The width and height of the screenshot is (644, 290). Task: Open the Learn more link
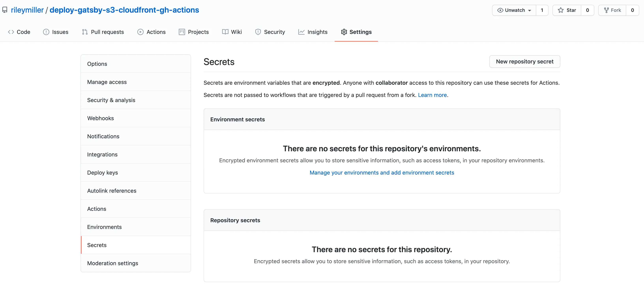pyautogui.click(x=432, y=95)
